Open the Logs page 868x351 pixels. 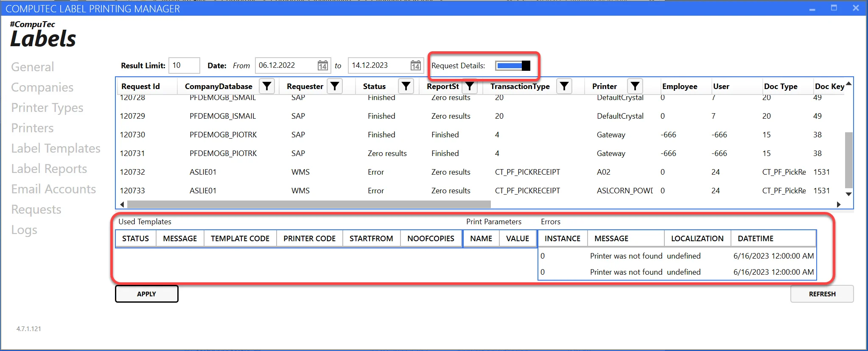coord(24,230)
